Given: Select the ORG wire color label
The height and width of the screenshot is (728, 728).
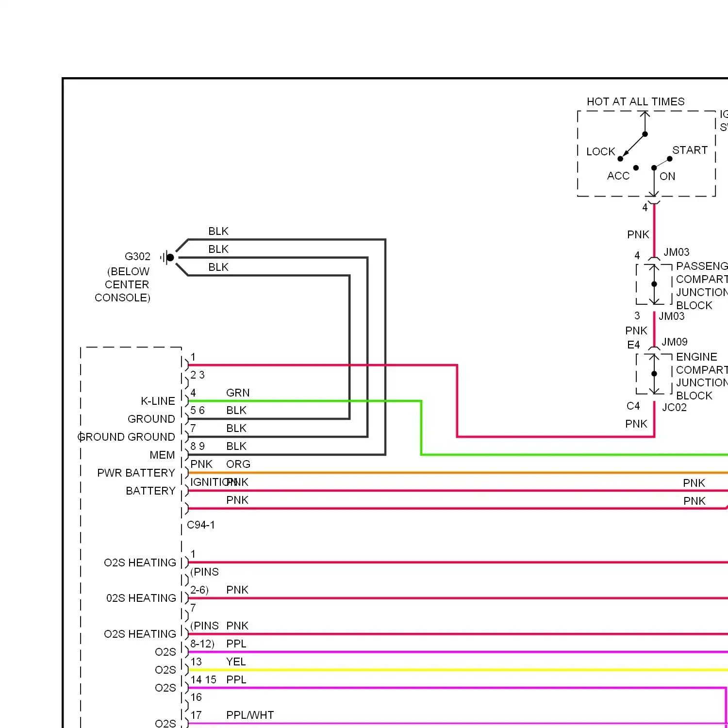Looking at the screenshot, I should tap(238, 464).
